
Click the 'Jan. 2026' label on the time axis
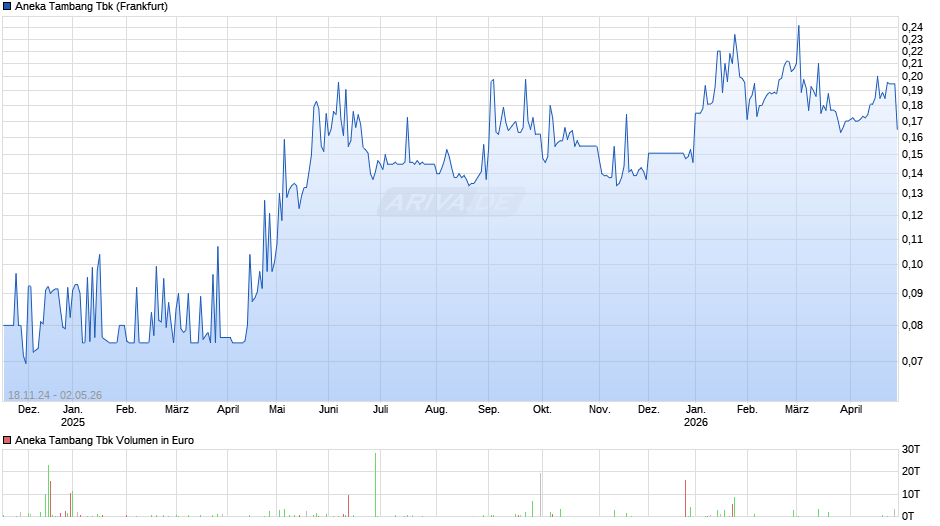(x=696, y=416)
